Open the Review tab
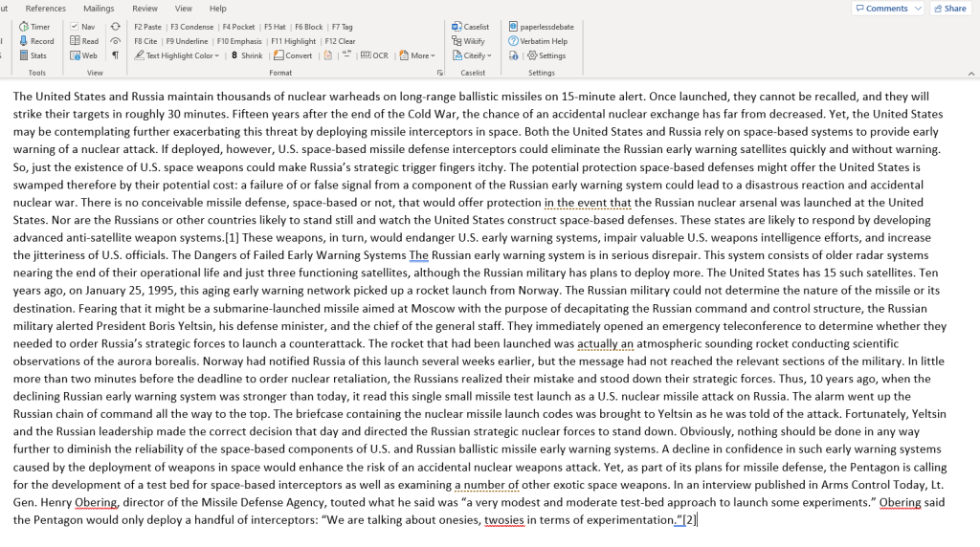Viewport: 980px width, 547px height. pyautogui.click(x=145, y=9)
